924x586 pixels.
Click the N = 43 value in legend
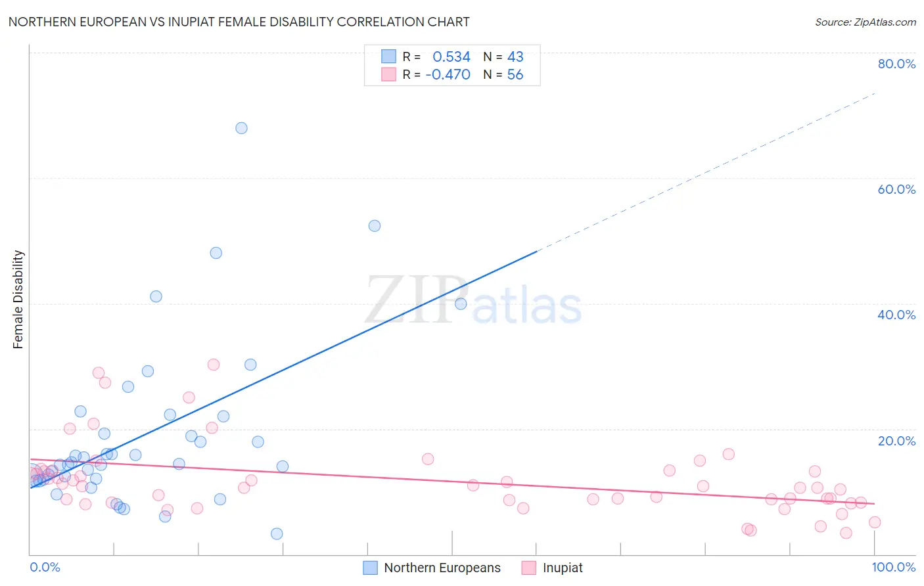(503, 56)
